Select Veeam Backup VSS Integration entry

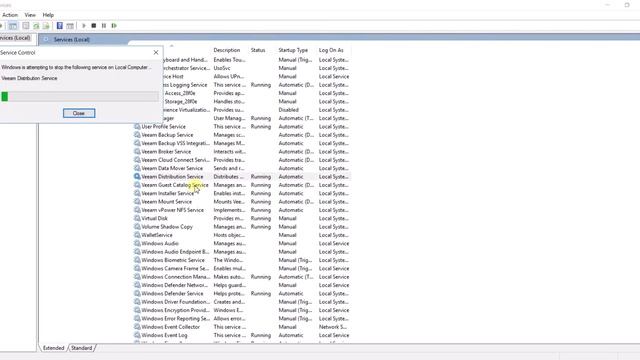coord(175,143)
